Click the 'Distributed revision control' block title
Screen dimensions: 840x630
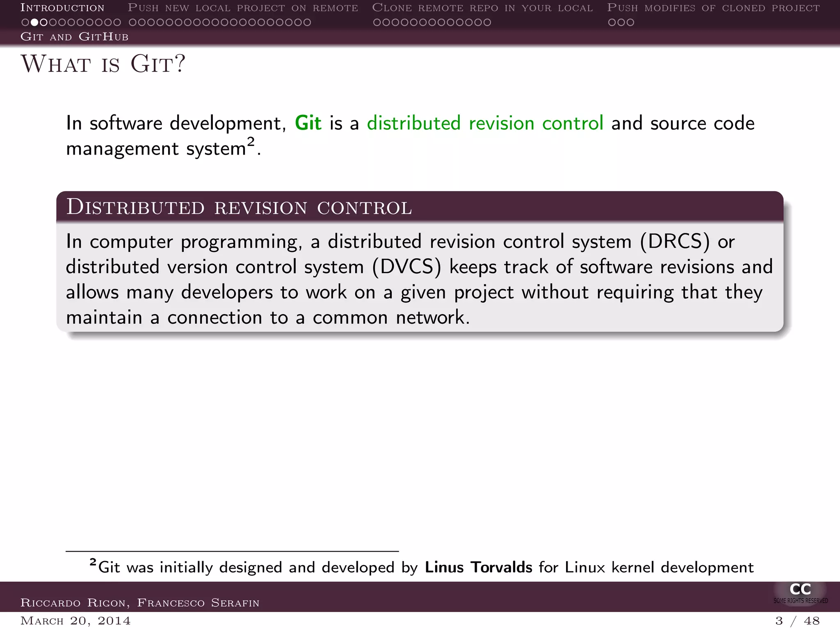tap(239, 207)
